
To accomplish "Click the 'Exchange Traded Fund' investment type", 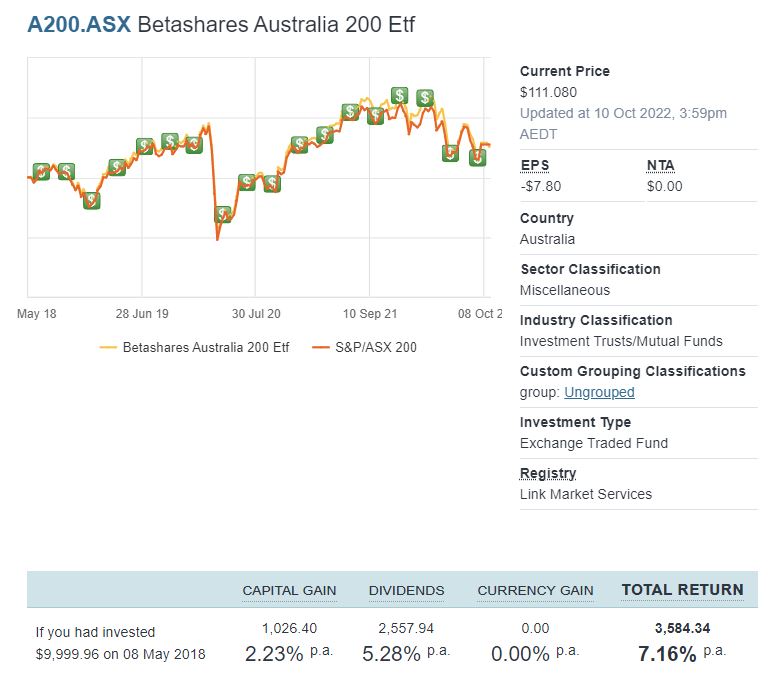I will [594, 443].
